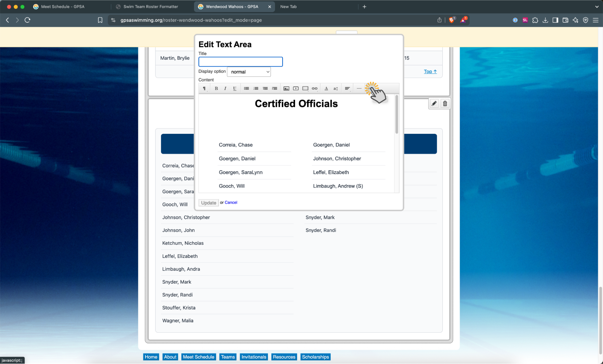
Task: Switch to Meet Schedule - GPSA tab
Action: point(62,7)
